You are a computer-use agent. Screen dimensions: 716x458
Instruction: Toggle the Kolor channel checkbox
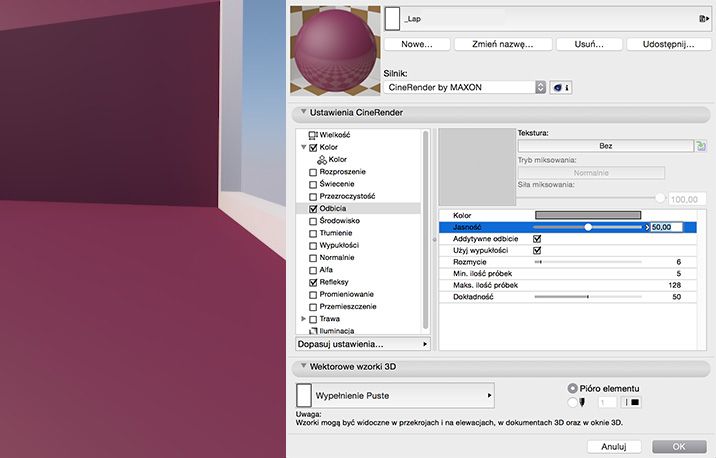(x=313, y=147)
